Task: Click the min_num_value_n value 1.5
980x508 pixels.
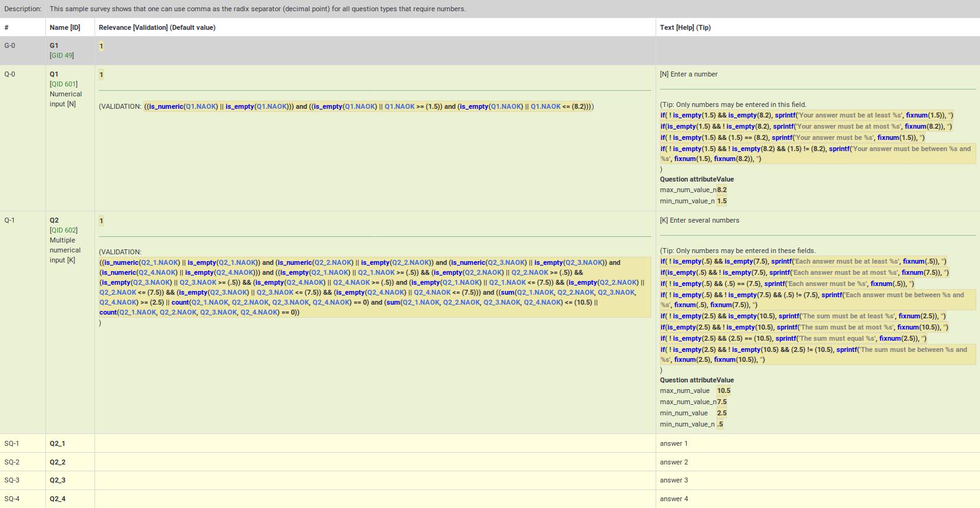Action: (x=721, y=201)
